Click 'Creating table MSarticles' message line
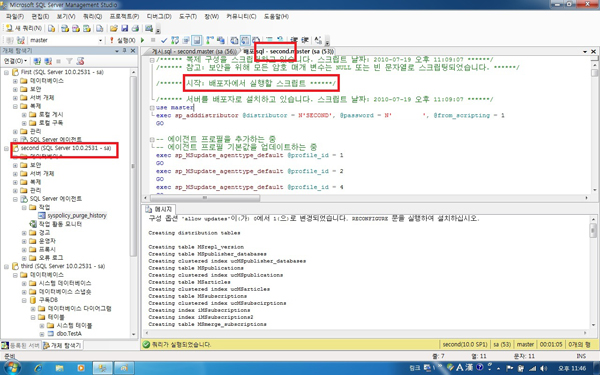This screenshot has height=375, width=600. click(x=189, y=282)
